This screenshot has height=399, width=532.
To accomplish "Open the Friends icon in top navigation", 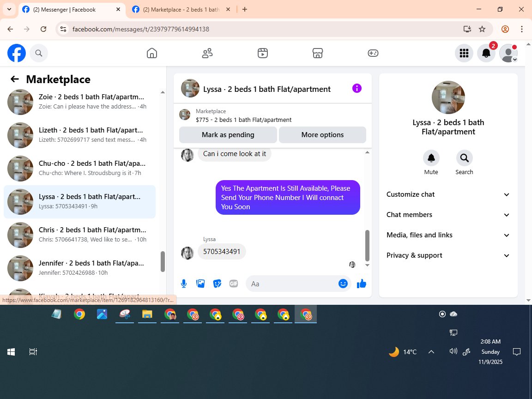I will click(x=207, y=53).
